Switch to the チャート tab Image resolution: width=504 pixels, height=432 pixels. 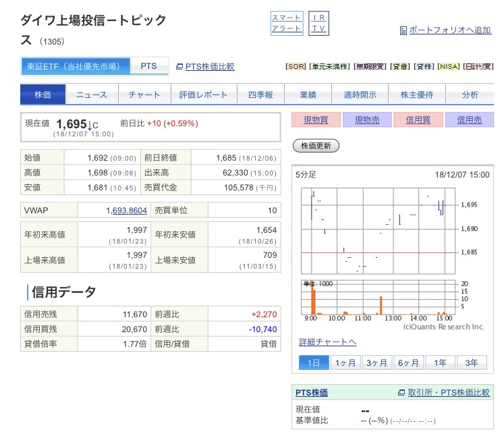pos(144,94)
